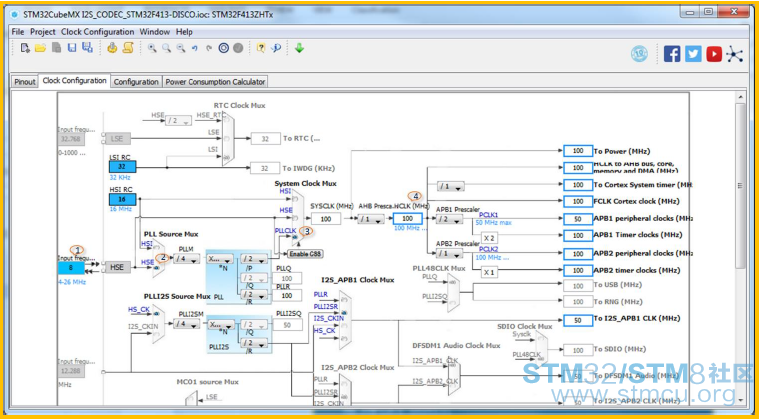
Task: Click the To Power (MHz) output field
Action: [578, 151]
